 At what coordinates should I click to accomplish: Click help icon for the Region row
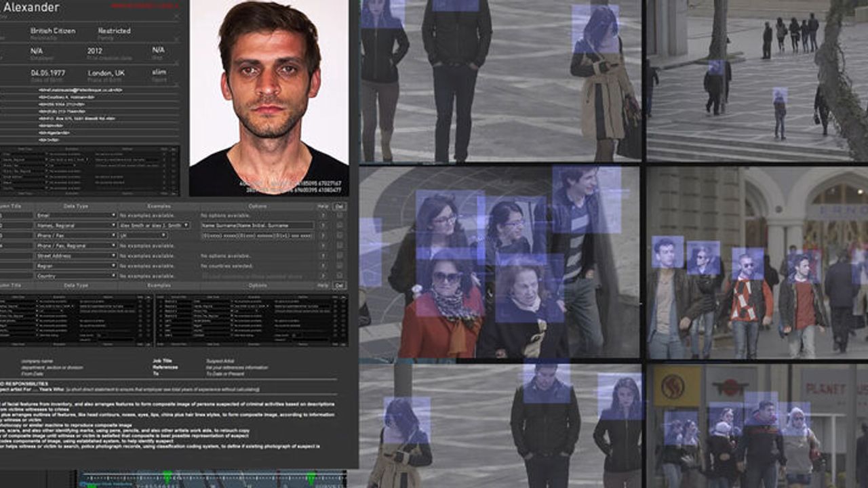[x=323, y=266]
